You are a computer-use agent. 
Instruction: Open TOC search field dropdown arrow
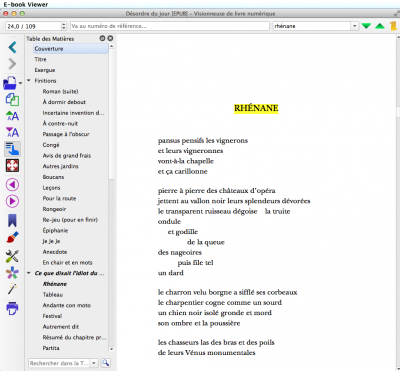pos(94,363)
